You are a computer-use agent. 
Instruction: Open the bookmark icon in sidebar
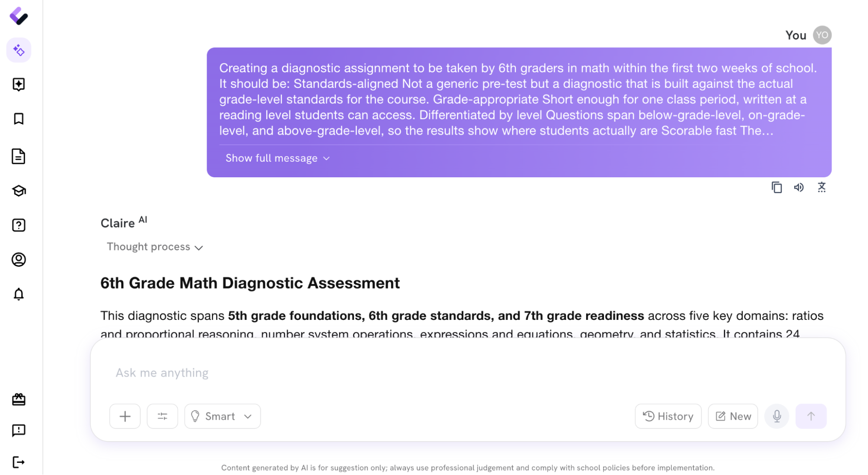click(19, 119)
